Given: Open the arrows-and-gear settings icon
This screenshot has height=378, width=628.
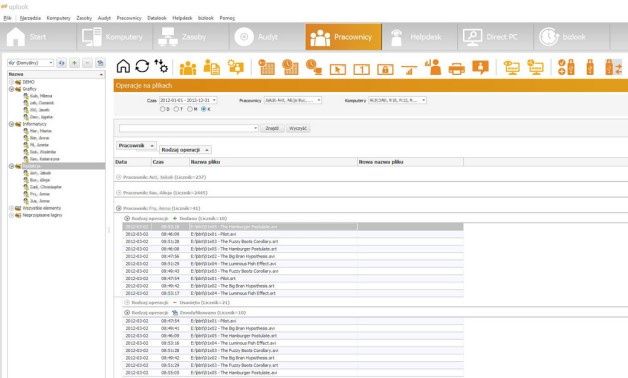Looking at the screenshot, I should point(161,66).
